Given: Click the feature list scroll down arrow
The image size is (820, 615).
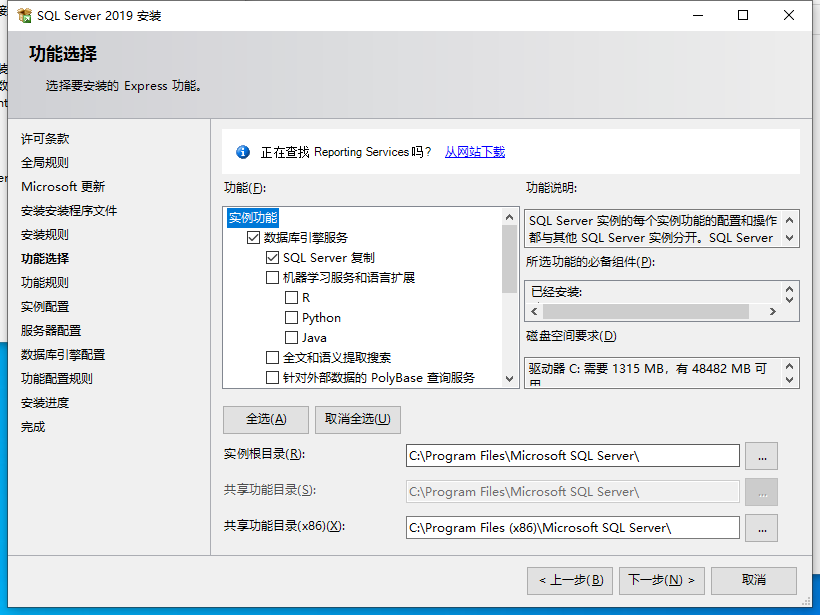Looking at the screenshot, I should click(509, 379).
